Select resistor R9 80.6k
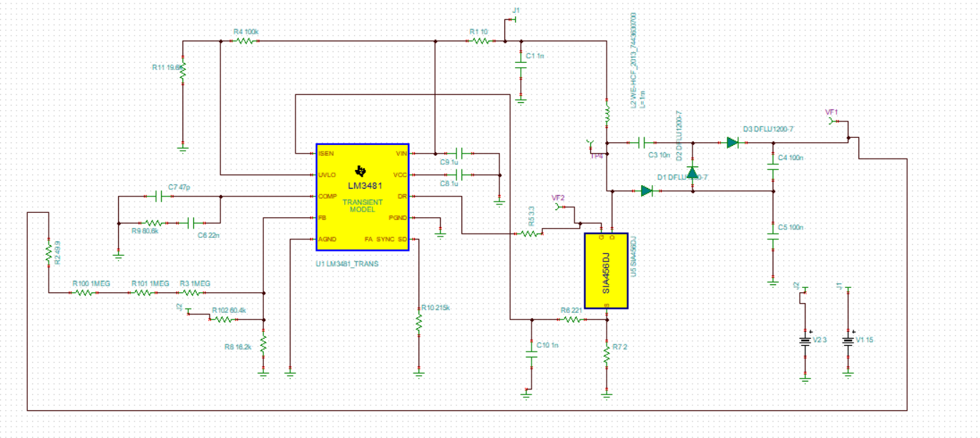Viewport: 980px width, 438px height. (155, 223)
